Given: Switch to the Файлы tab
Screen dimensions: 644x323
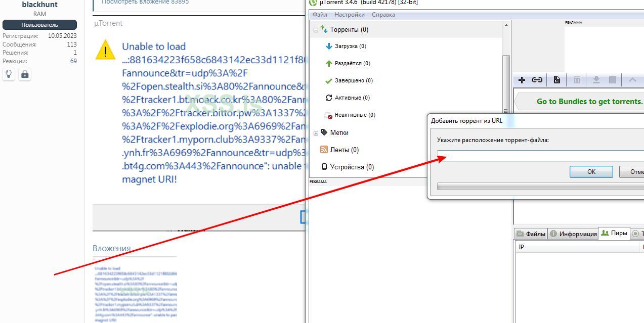Looking at the screenshot, I should [x=531, y=234].
